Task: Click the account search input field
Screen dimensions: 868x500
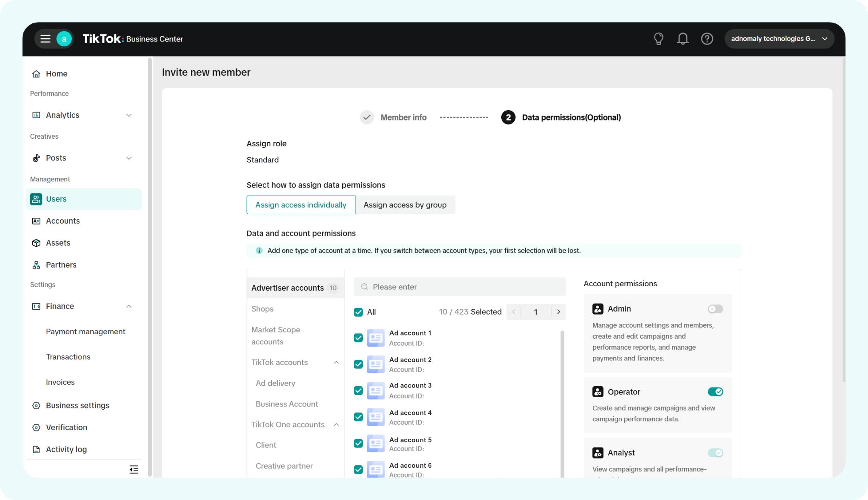Action: (x=459, y=287)
